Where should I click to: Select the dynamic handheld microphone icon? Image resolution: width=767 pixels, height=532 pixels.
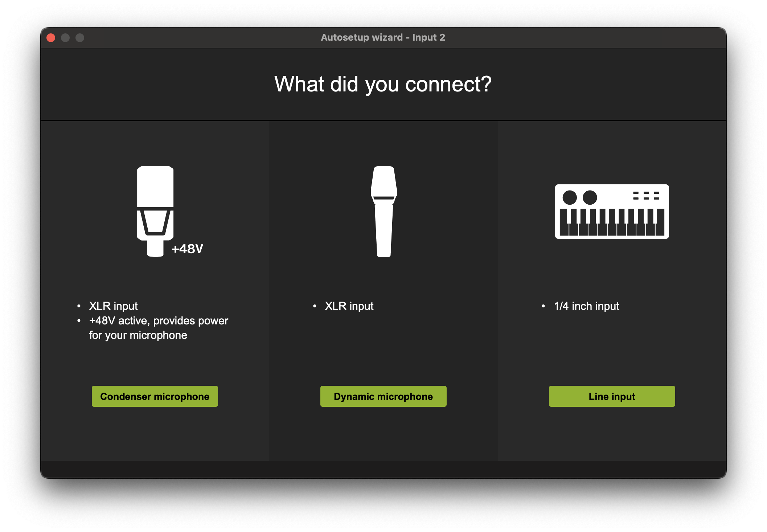(x=383, y=212)
